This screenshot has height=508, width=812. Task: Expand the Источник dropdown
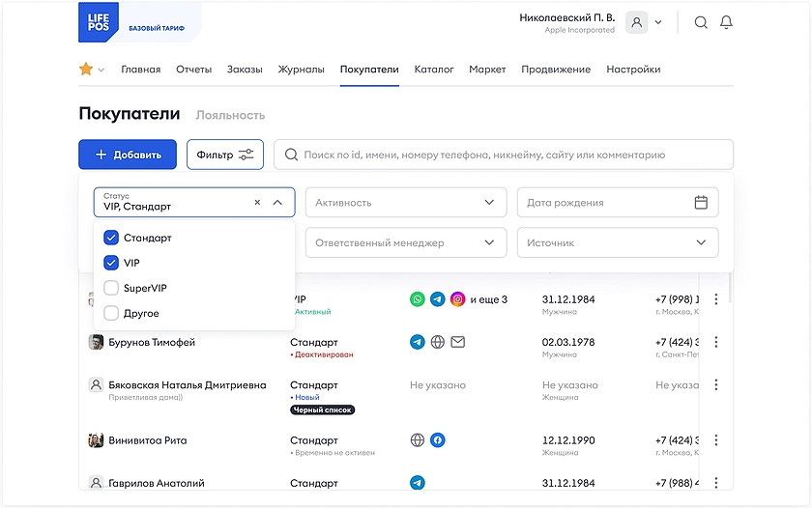click(x=618, y=243)
